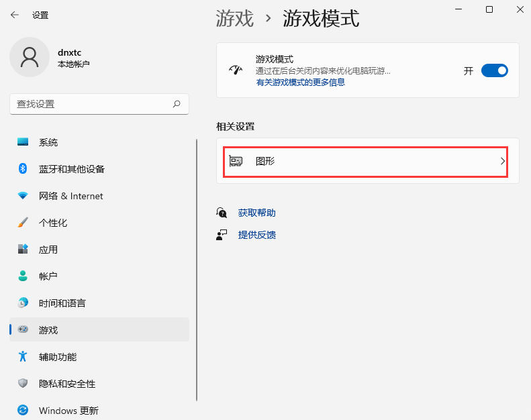Click the 系统 monitor icon

pyautogui.click(x=23, y=142)
